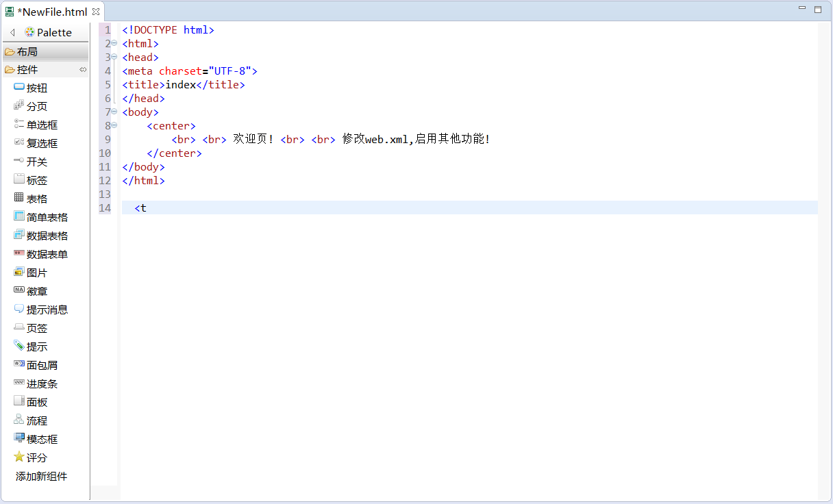This screenshot has width=833, height=504.
Task: Collapse the html tag fold marker
Action: click(114, 44)
